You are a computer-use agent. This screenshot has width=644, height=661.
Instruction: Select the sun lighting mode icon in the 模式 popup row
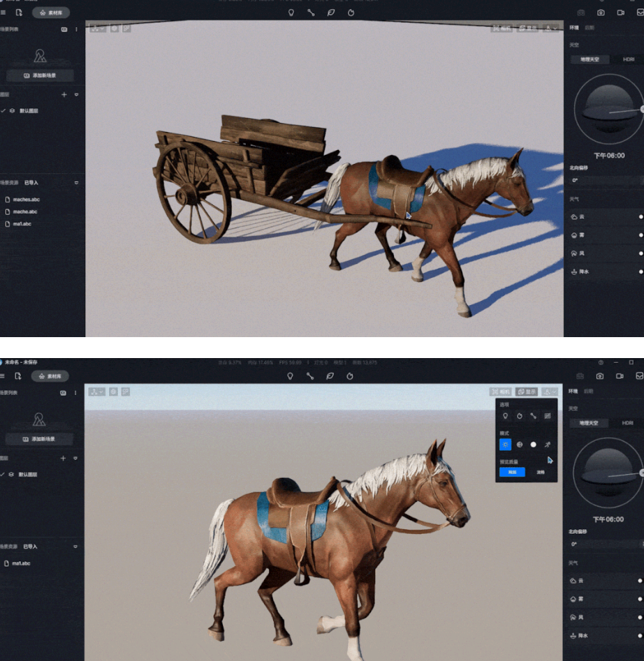505,445
